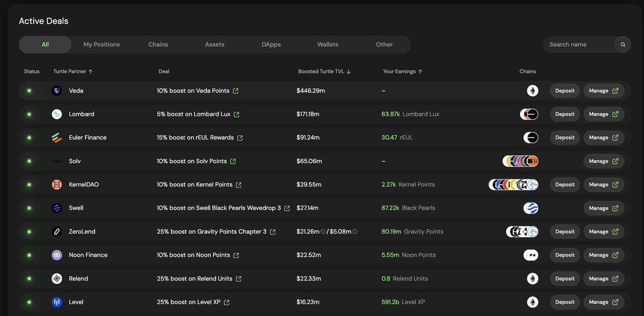Switch to the DApps tab
The width and height of the screenshot is (644, 316).
tap(271, 45)
